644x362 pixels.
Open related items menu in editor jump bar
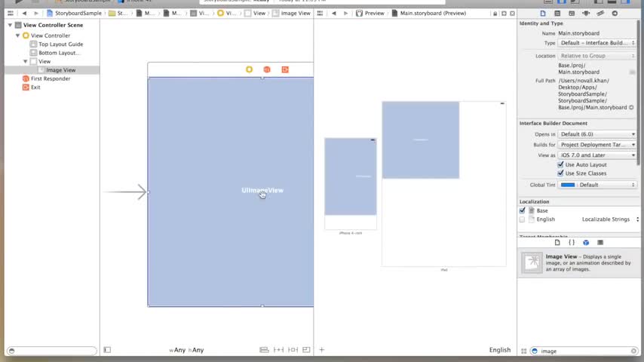click(x=11, y=13)
